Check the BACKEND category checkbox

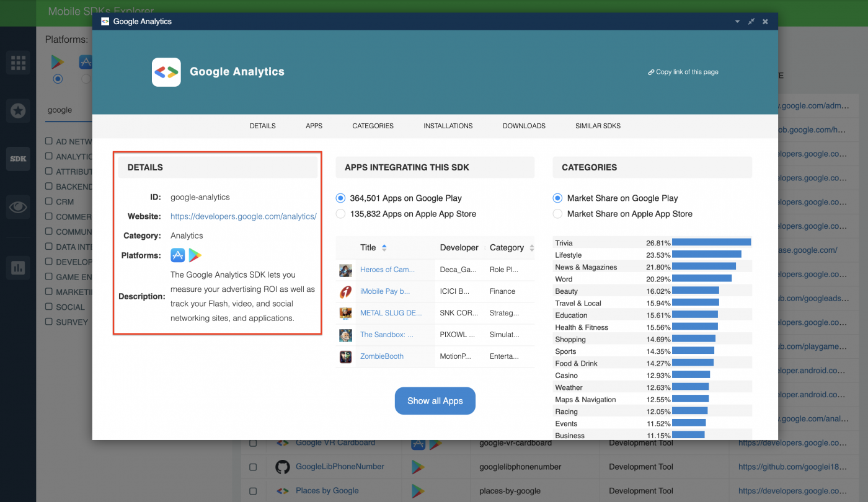point(49,186)
